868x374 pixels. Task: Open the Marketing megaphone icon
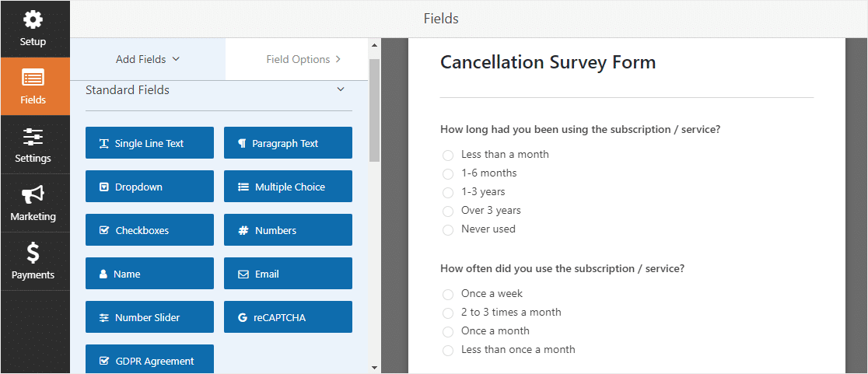33,195
